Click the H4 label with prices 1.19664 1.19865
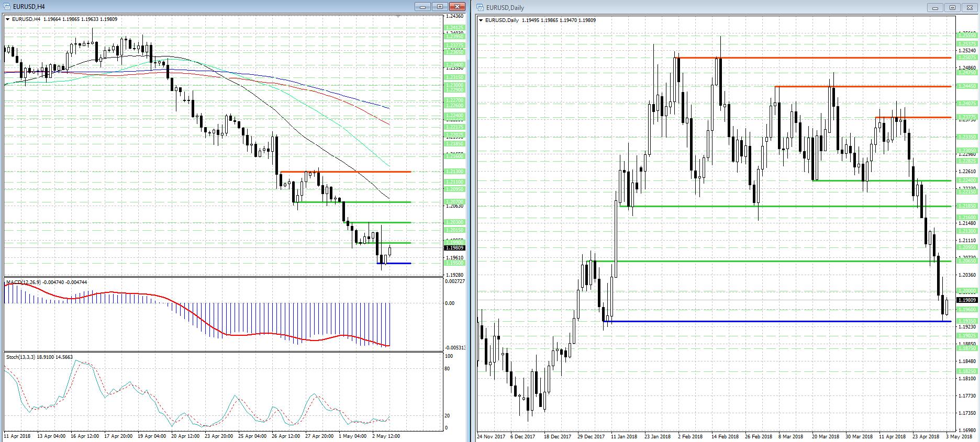 [x=65, y=19]
